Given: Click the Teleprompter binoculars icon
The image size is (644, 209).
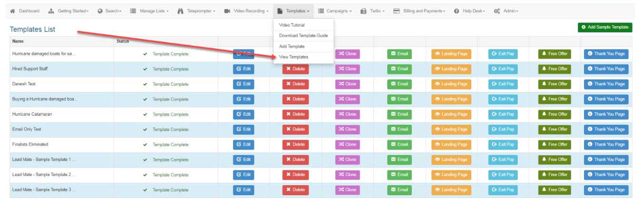Looking at the screenshot, I should point(181,11).
